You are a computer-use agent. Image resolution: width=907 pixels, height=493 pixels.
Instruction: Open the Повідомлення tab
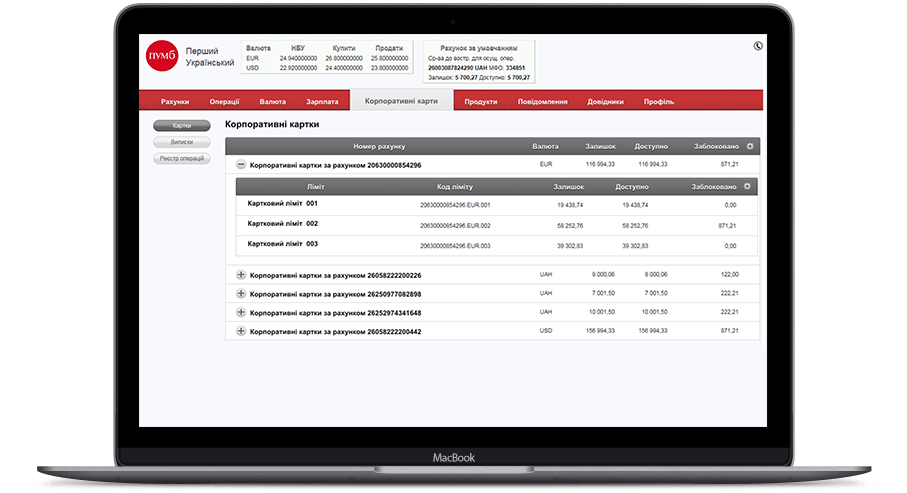point(542,101)
